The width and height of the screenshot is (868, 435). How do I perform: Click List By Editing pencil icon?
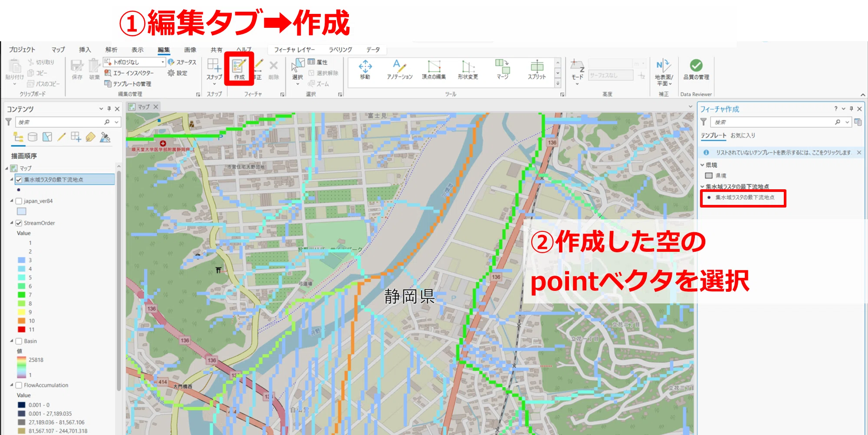click(62, 137)
